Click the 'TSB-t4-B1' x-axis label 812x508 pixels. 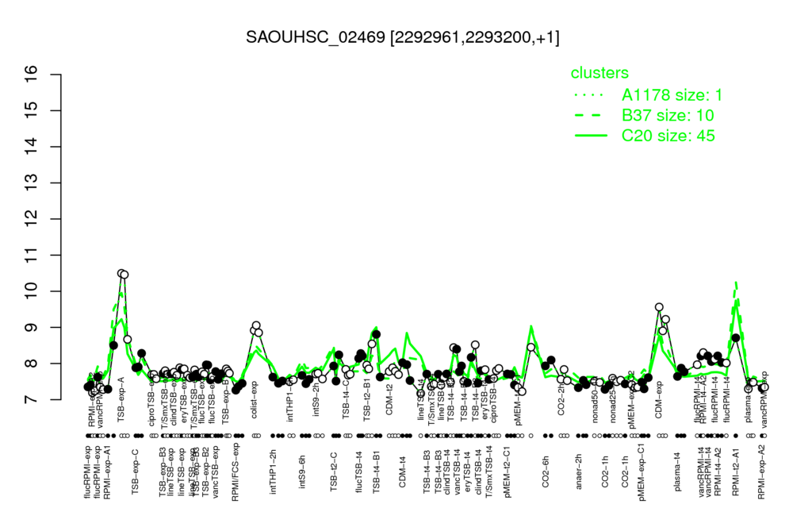[377, 471]
